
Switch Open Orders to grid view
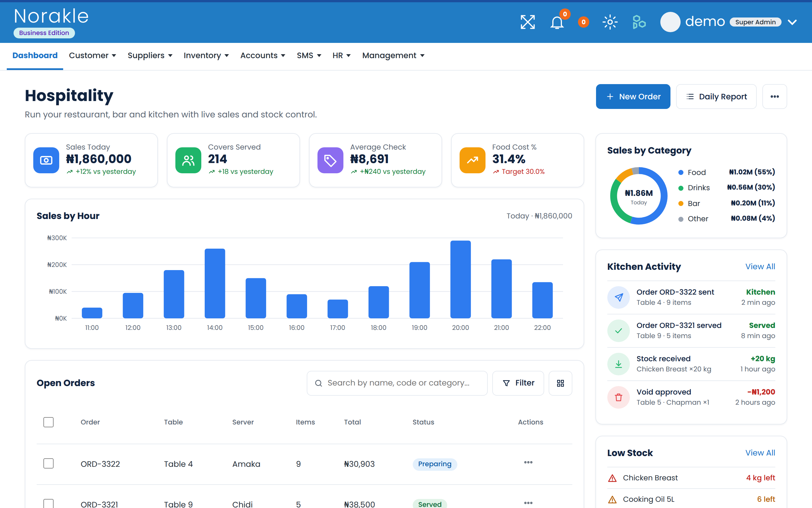560,383
